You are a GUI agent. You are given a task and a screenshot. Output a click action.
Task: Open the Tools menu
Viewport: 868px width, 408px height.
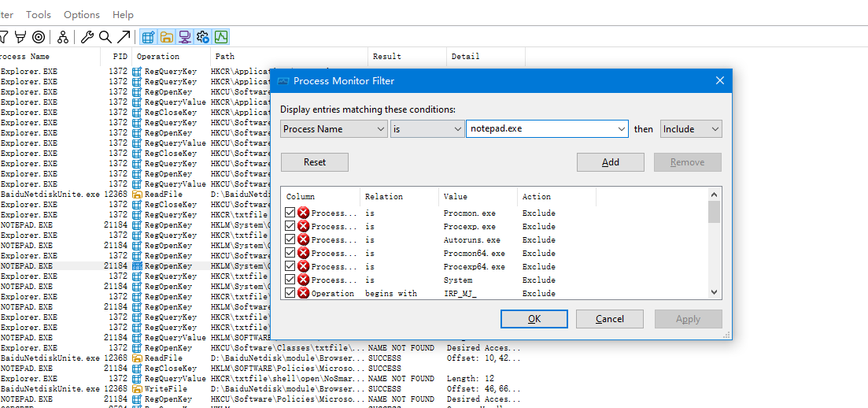click(x=39, y=15)
